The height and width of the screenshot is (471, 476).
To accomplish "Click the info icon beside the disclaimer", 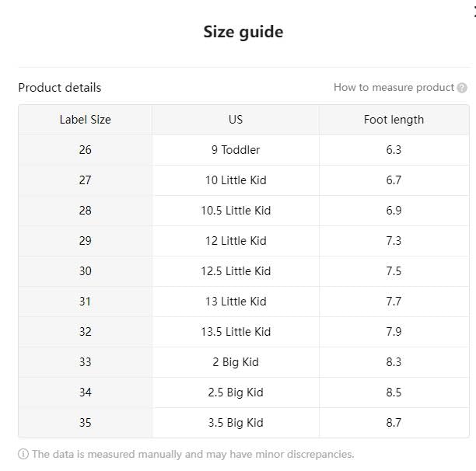I will (23, 454).
